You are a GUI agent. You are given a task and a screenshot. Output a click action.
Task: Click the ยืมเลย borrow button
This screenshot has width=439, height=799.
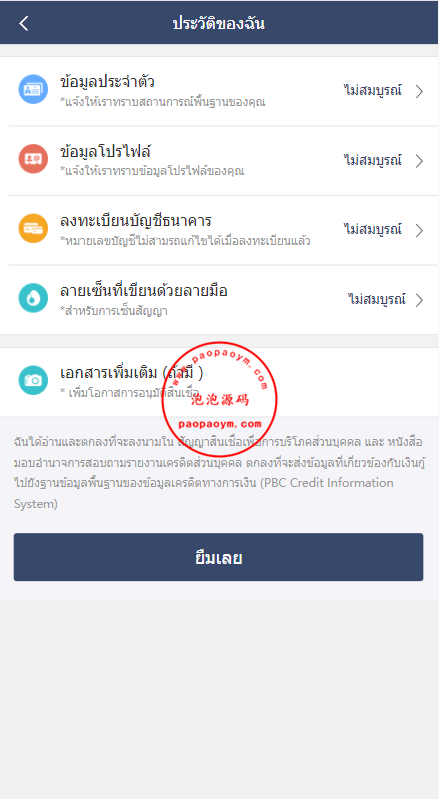(x=218, y=557)
